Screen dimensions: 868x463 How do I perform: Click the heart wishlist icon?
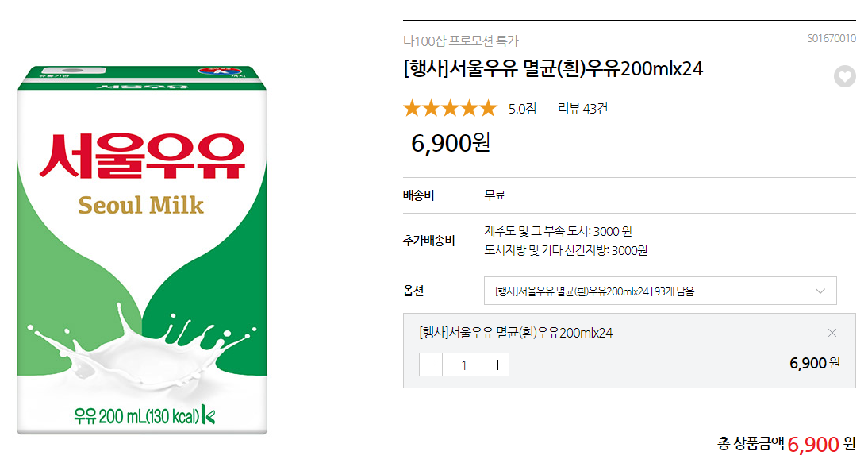point(845,77)
